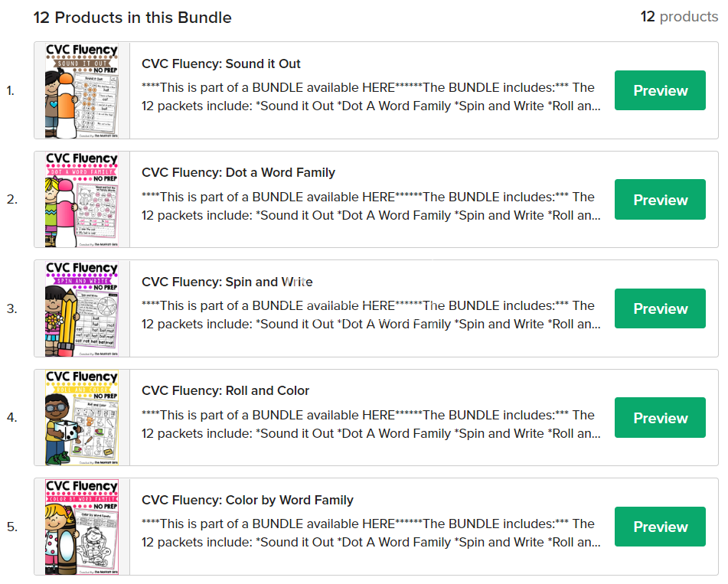Click the Spin and Write cover image

82,308
